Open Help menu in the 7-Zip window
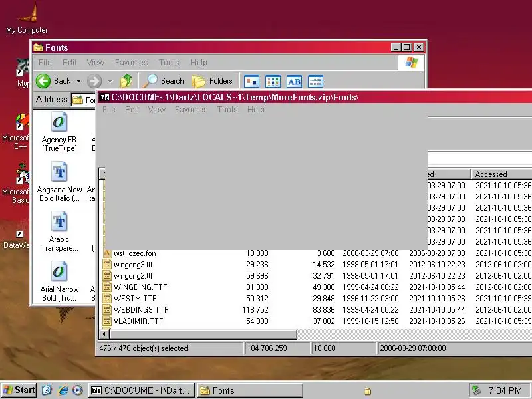 [x=256, y=110]
